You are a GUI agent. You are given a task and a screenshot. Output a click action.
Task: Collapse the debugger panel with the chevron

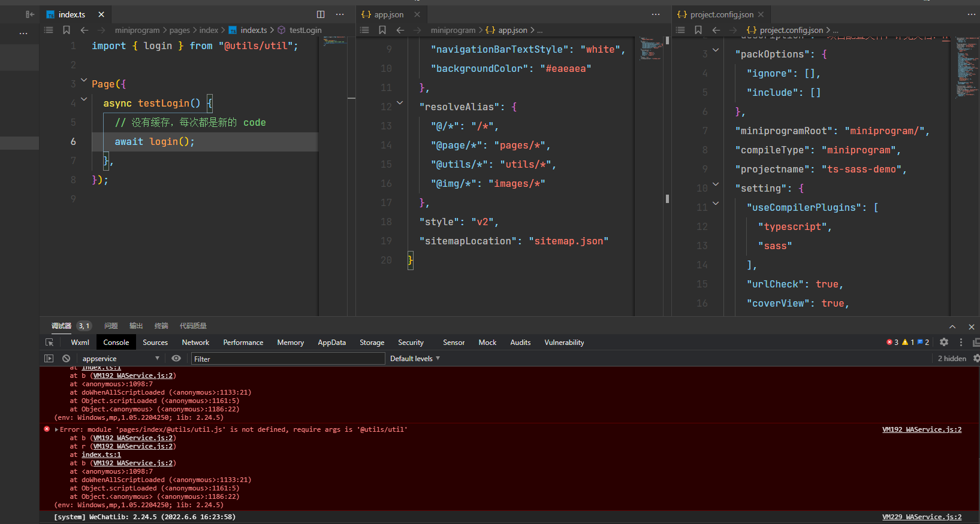[x=952, y=326]
